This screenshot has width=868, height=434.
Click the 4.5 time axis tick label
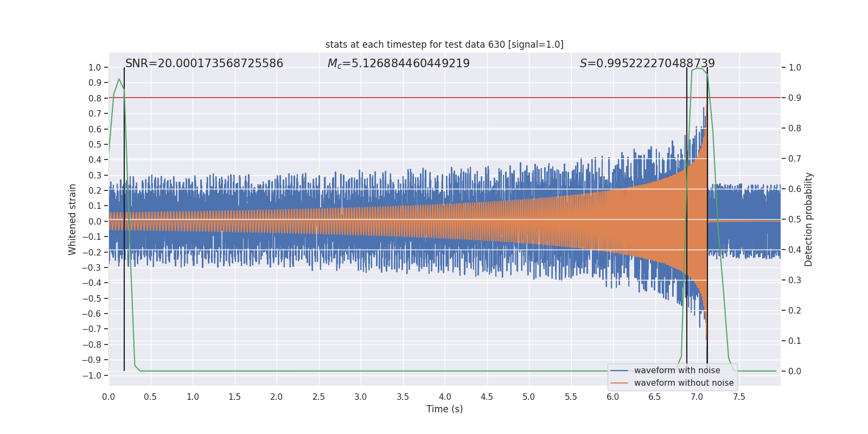click(487, 397)
